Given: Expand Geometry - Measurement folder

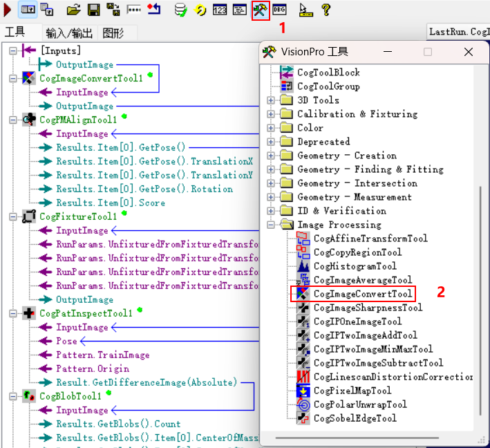Looking at the screenshot, I should (271, 197).
